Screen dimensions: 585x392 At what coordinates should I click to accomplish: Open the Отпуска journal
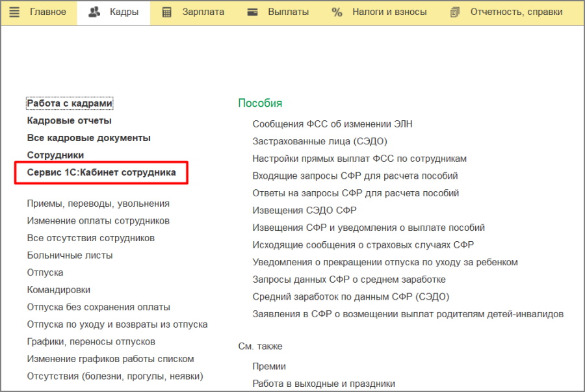tap(45, 272)
